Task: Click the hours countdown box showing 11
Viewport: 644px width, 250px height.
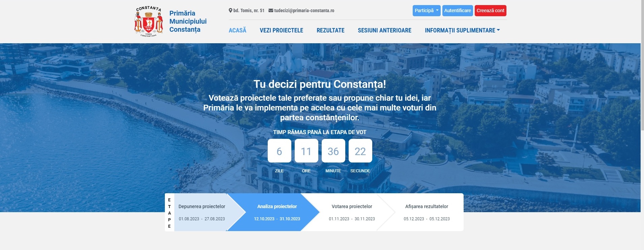Action: coord(306,151)
